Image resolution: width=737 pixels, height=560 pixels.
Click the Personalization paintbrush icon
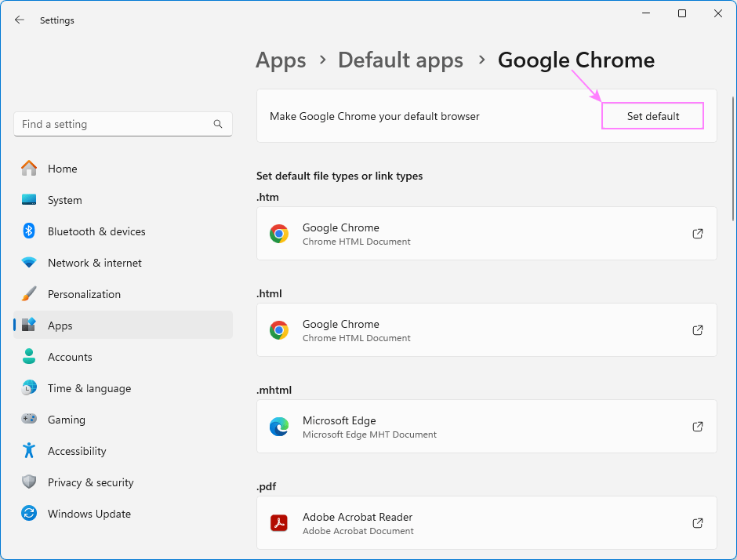click(x=29, y=293)
